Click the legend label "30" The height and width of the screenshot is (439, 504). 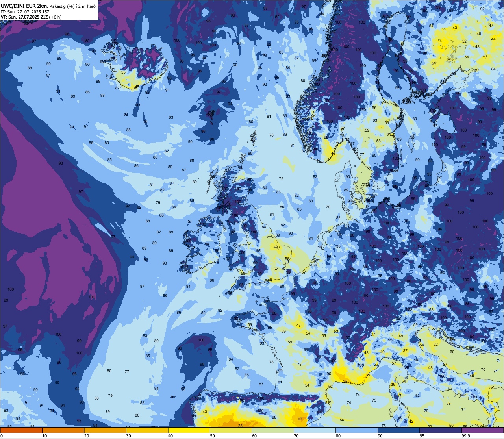[128, 436]
